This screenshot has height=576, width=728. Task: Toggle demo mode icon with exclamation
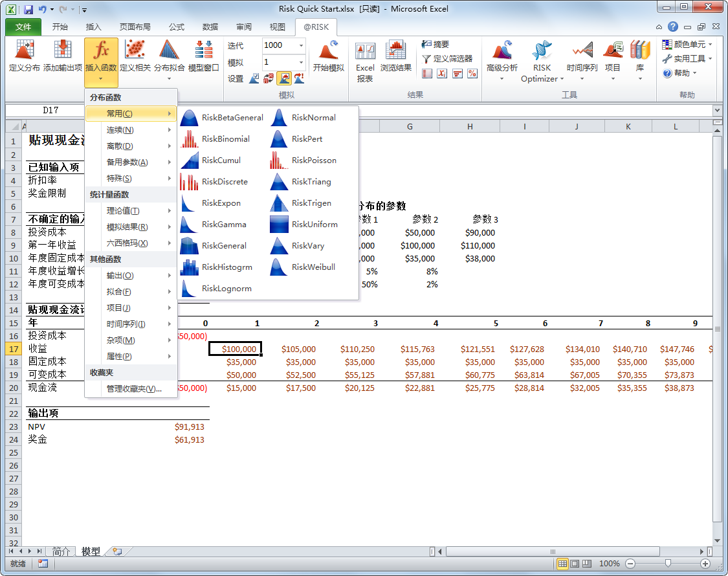pyautogui.click(x=299, y=78)
